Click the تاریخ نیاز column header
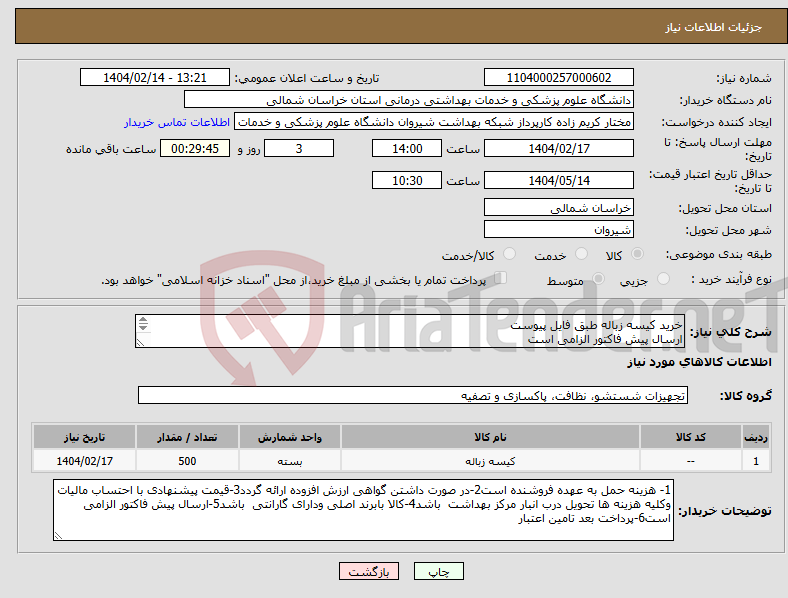 (84, 437)
